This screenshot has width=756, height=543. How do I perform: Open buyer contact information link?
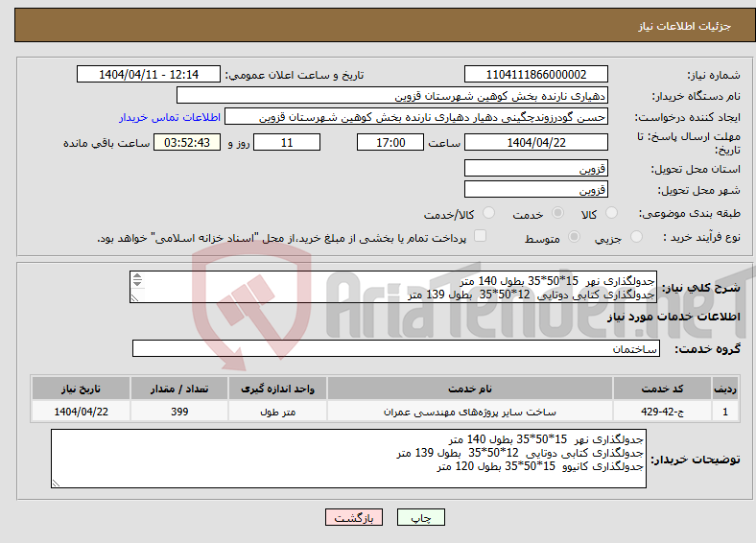click(170, 117)
